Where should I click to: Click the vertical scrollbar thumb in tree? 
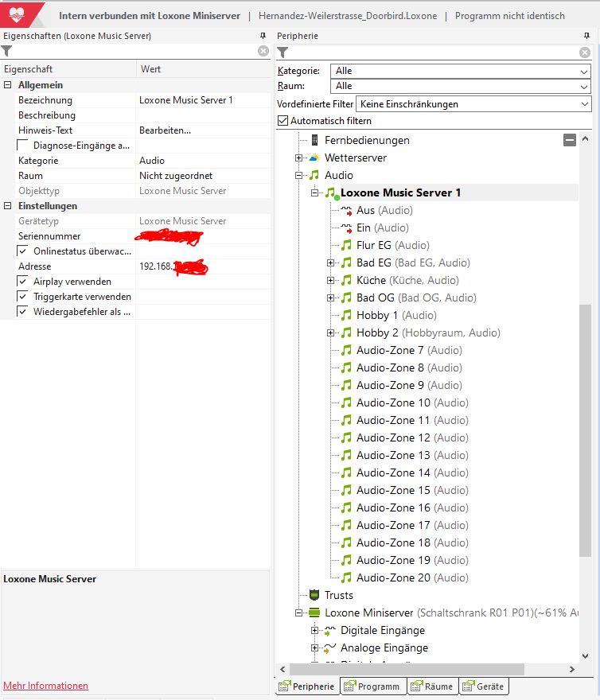pyautogui.click(x=585, y=430)
